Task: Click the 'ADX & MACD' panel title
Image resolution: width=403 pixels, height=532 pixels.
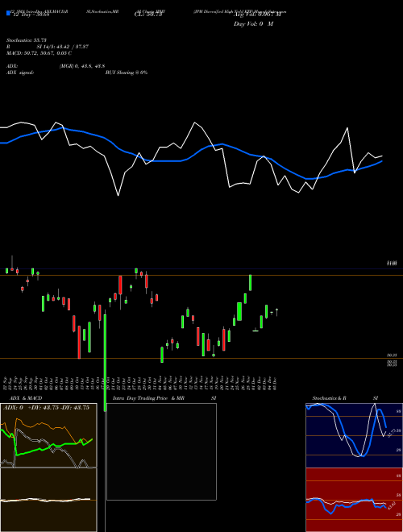Action: click(x=26, y=398)
